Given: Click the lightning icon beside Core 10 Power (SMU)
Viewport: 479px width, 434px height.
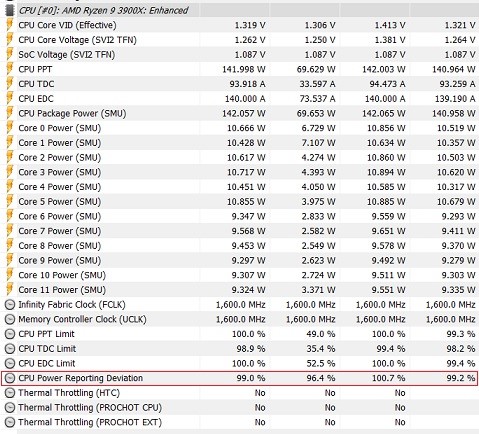Looking at the screenshot, I should click(x=10, y=275).
